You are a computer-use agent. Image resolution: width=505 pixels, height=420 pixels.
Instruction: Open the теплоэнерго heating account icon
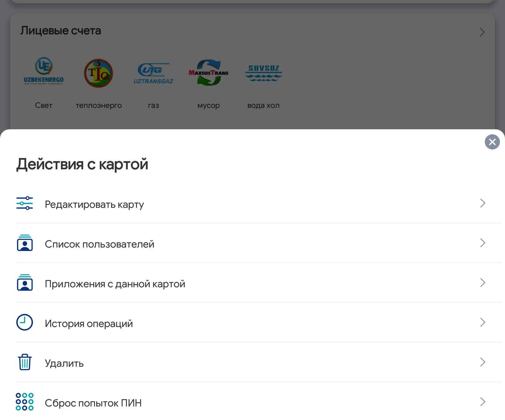(98, 73)
